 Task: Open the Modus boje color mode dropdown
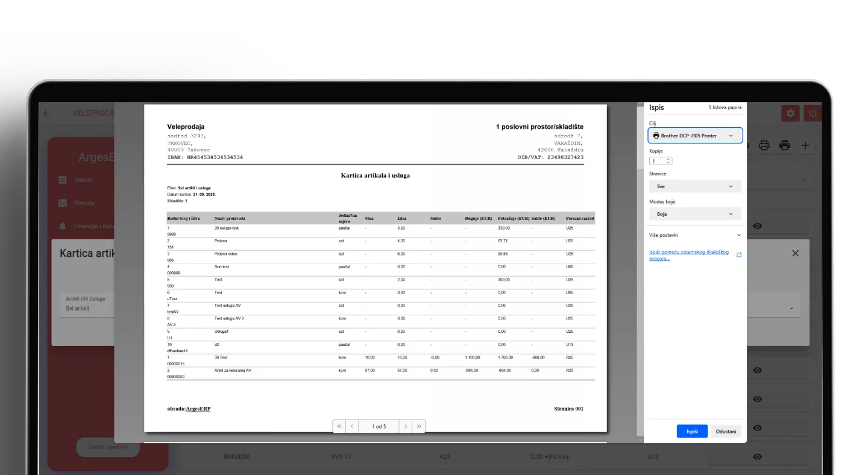pyautogui.click(x=695, y=214)
